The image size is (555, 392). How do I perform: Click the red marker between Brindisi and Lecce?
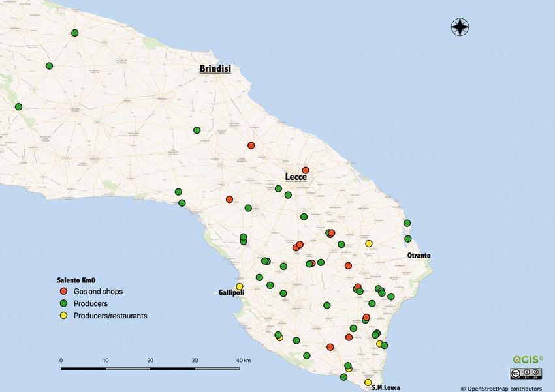click(x=251, y=145)
